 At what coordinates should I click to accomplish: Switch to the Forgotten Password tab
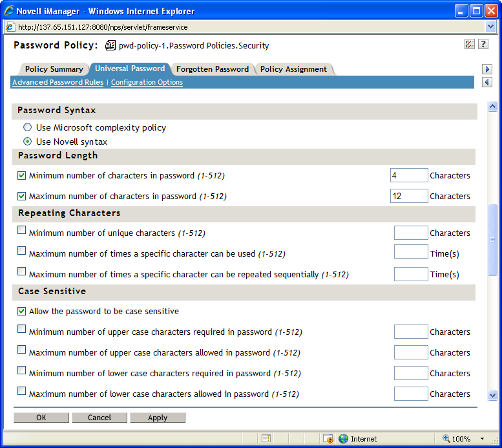click(x=213, y=69)
